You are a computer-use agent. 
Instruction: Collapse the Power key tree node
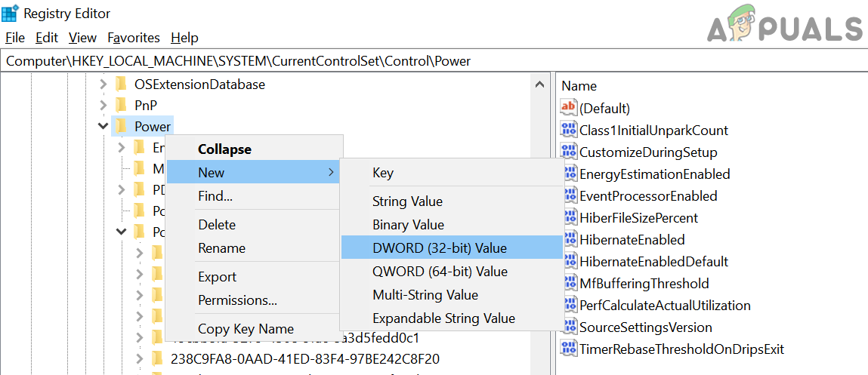(103, 126)
